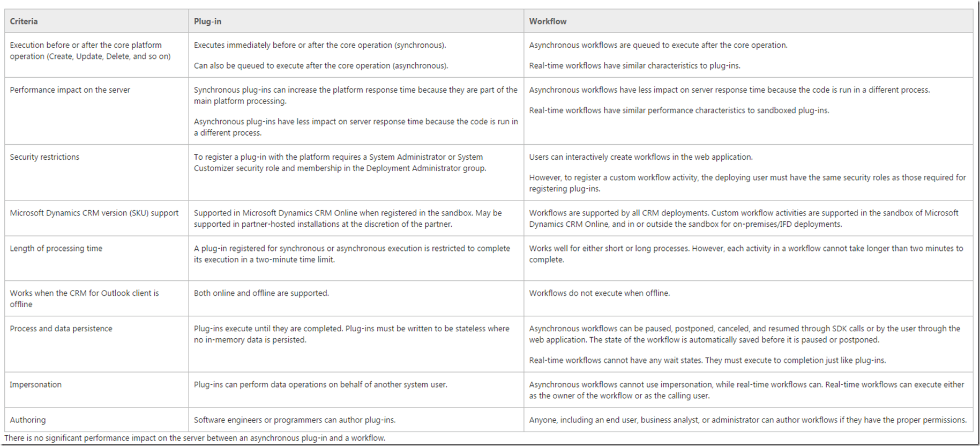Image resolution: width=980 pixels, height=446 pixels.
Task: Click 'Users can interactively create workflows' sentence
Action: coord(641,157)
